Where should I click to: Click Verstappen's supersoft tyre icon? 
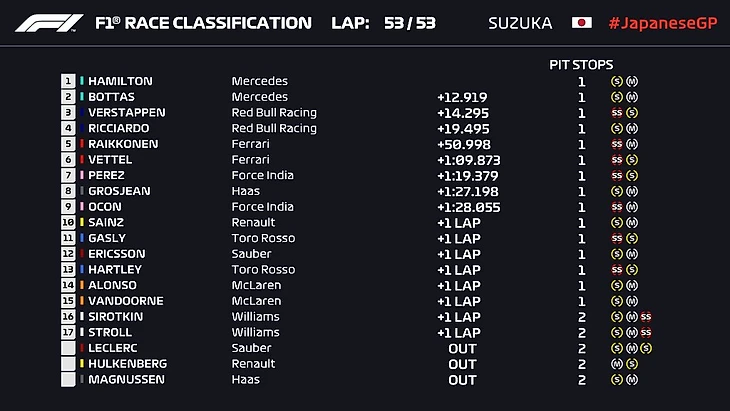coord(617,113)
